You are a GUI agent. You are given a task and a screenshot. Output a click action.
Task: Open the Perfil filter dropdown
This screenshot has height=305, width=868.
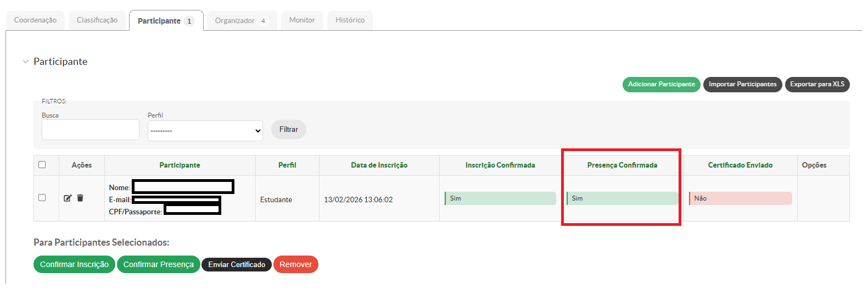click(205, 131)
